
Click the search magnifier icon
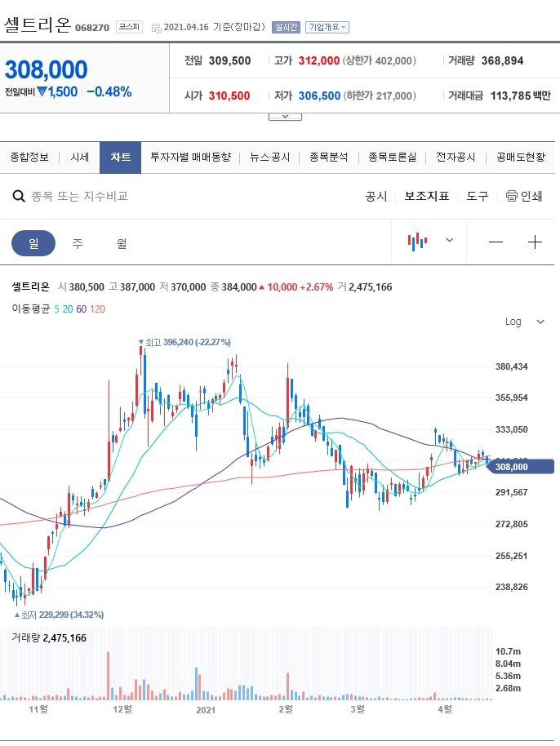point(19,196)
